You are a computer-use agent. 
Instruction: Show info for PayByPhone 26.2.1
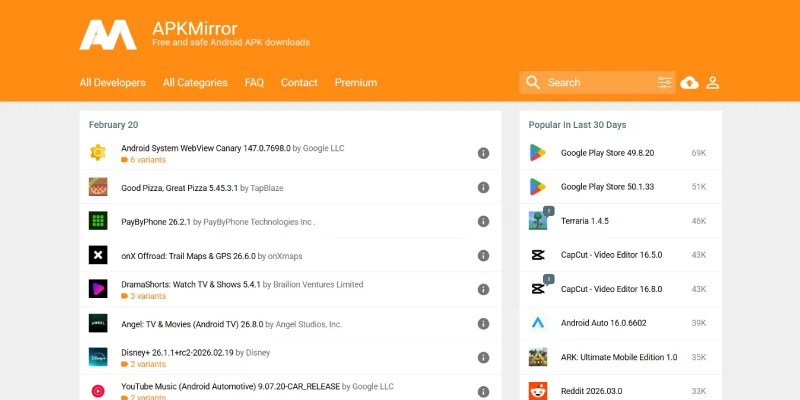[483, 221]
